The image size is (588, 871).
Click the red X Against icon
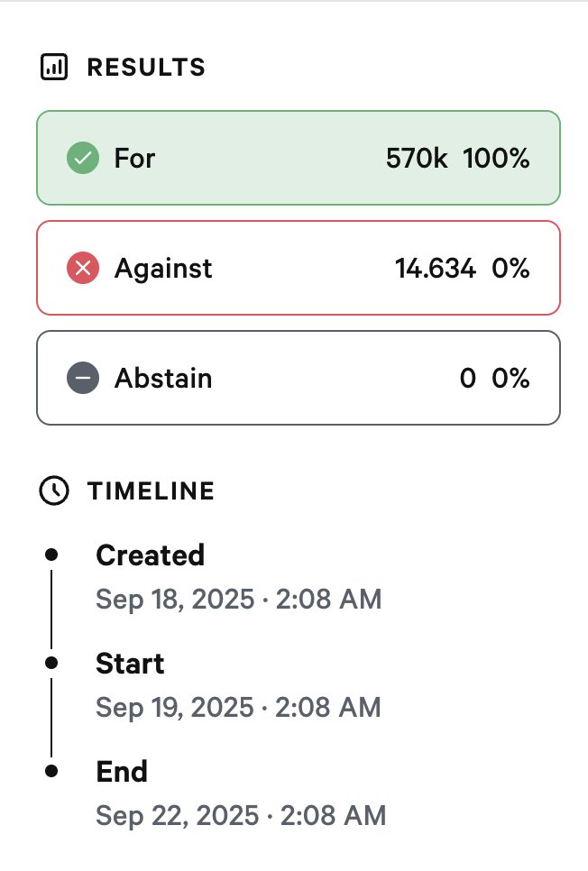point(83,268)
